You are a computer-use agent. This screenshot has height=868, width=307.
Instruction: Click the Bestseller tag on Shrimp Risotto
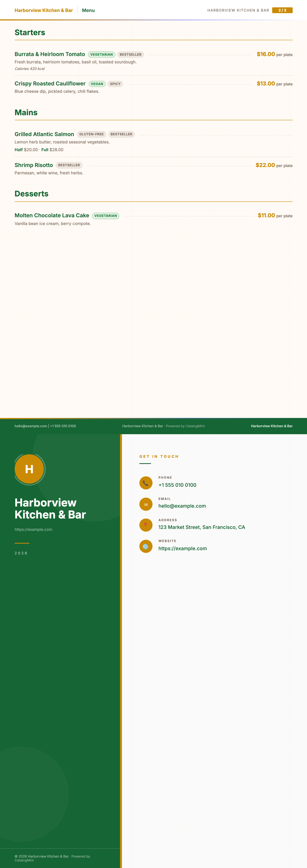pos(69,165)
